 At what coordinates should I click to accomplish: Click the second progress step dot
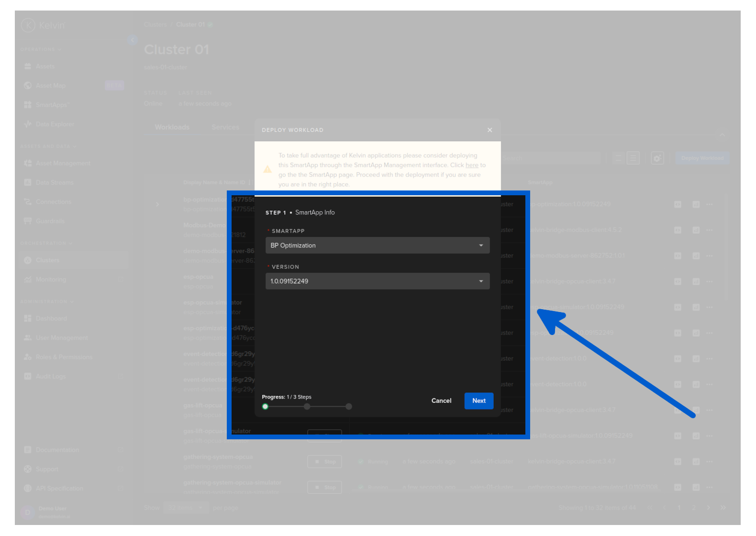[307, 407]
